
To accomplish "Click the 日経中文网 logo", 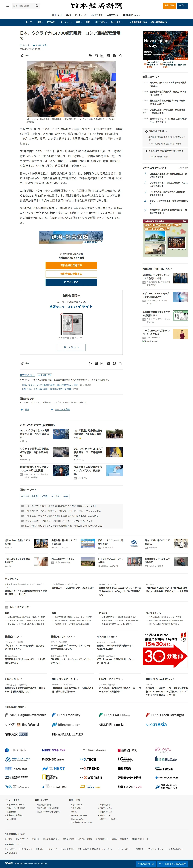I will click(17, 734).
